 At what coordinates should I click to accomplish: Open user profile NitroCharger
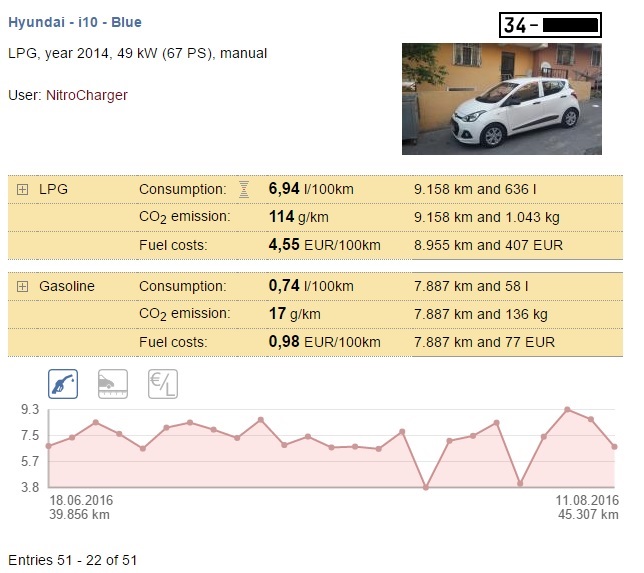[87, 95]
